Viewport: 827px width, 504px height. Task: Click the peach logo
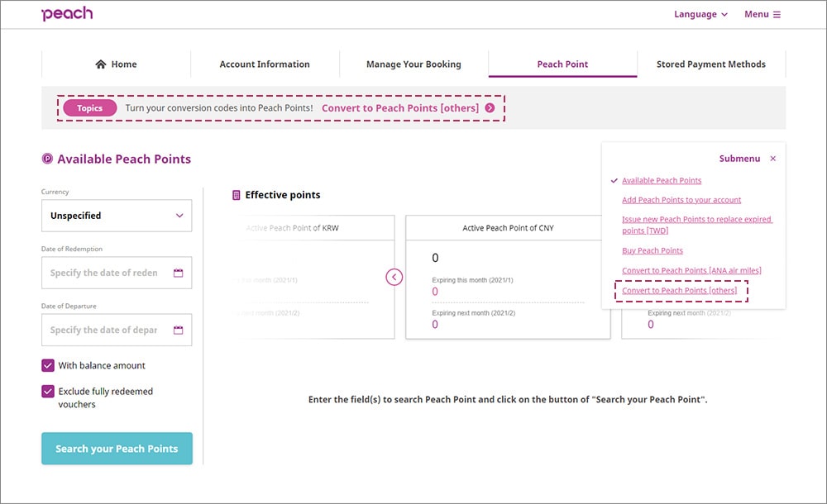[x=67, y=14]
